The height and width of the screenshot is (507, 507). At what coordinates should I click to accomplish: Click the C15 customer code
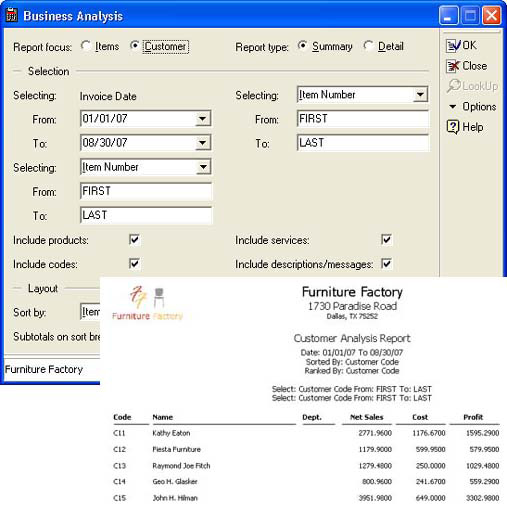[119, 498]
